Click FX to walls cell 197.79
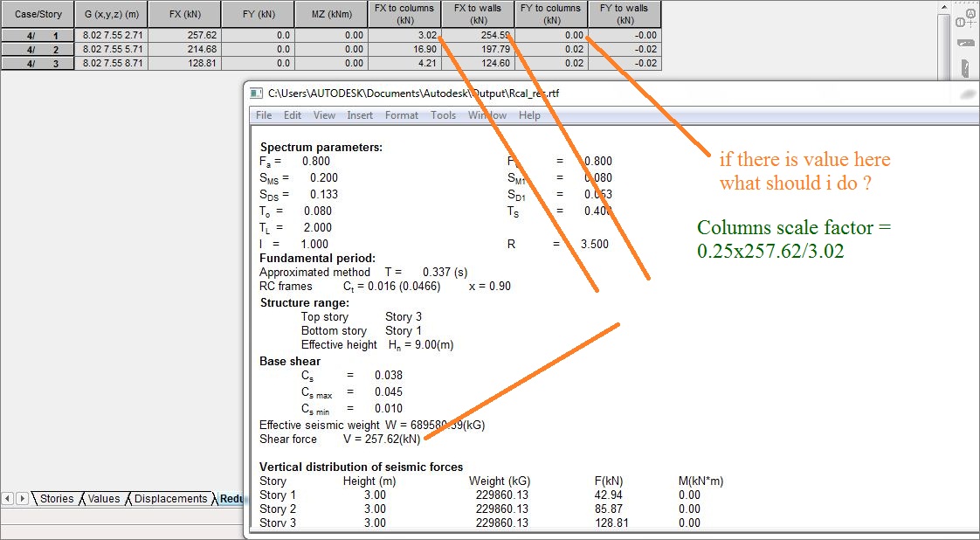The width and height of the screenshot is (980, 540). click(478, 50)
